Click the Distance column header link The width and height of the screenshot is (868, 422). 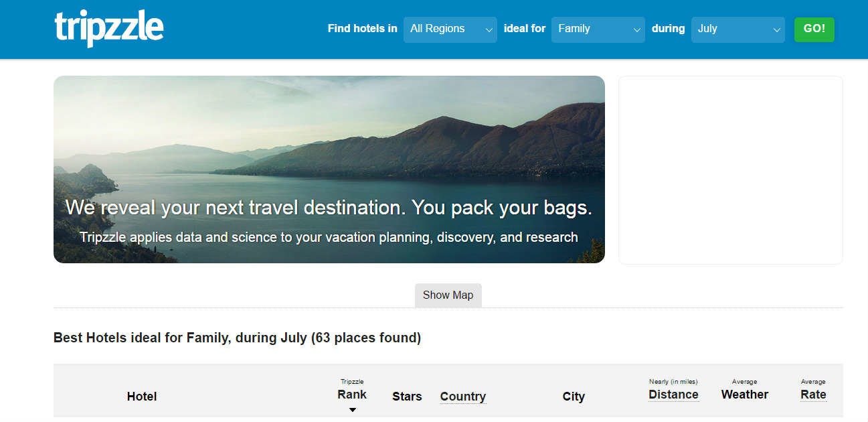(673, 395)
